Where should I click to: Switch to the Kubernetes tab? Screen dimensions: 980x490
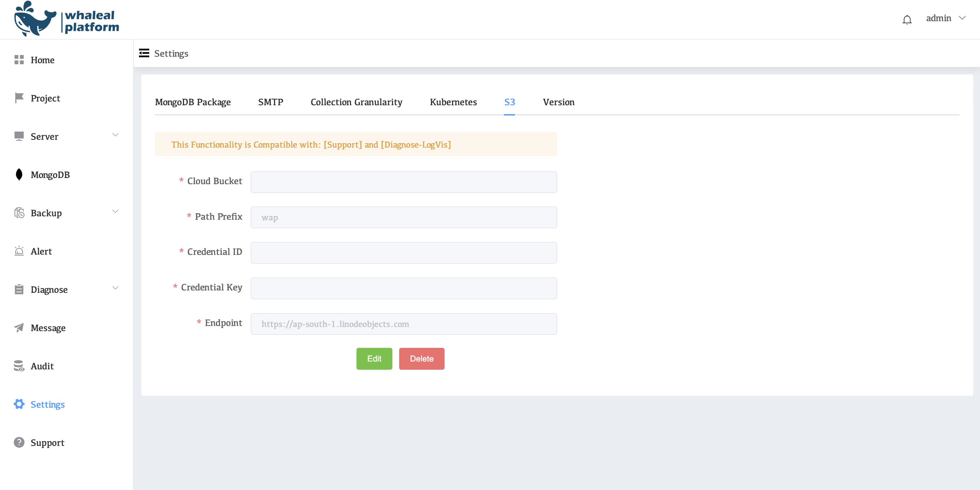pos(453,102)
